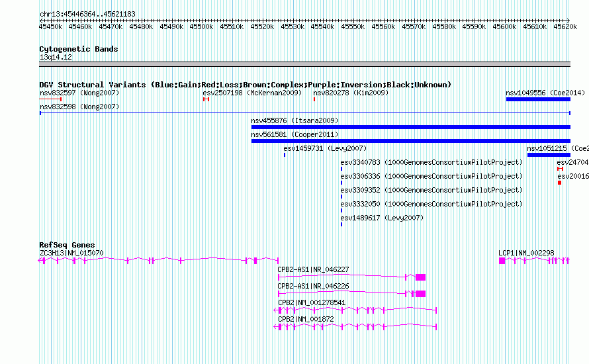Screen dimensions: 589x364
Task: Open CPB2|NM_001278541 gene label
Action: tap(312, 302)
